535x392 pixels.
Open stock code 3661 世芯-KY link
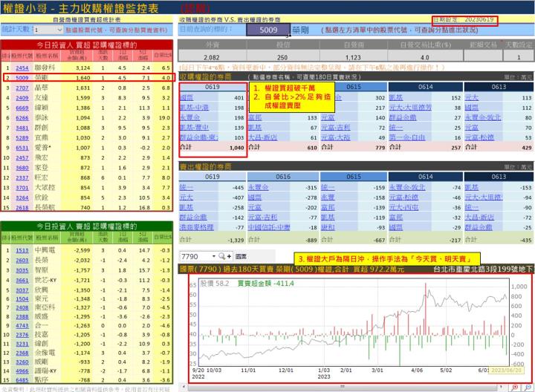22,280
